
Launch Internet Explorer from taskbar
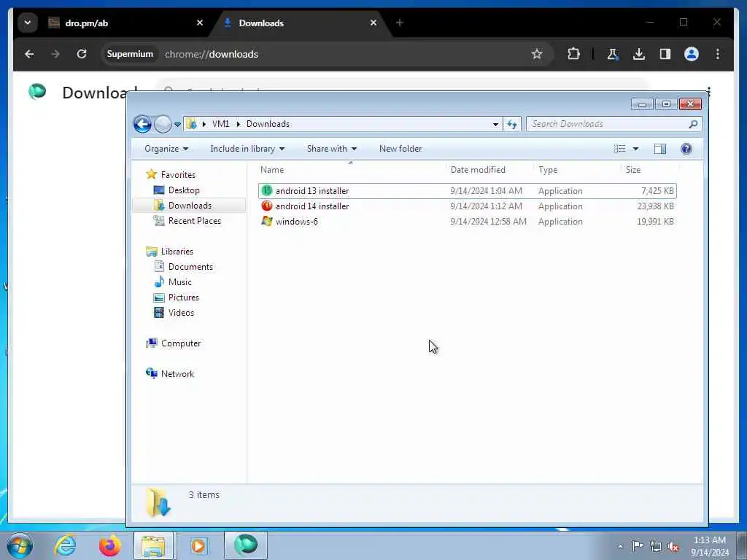[x=65, y=545]
